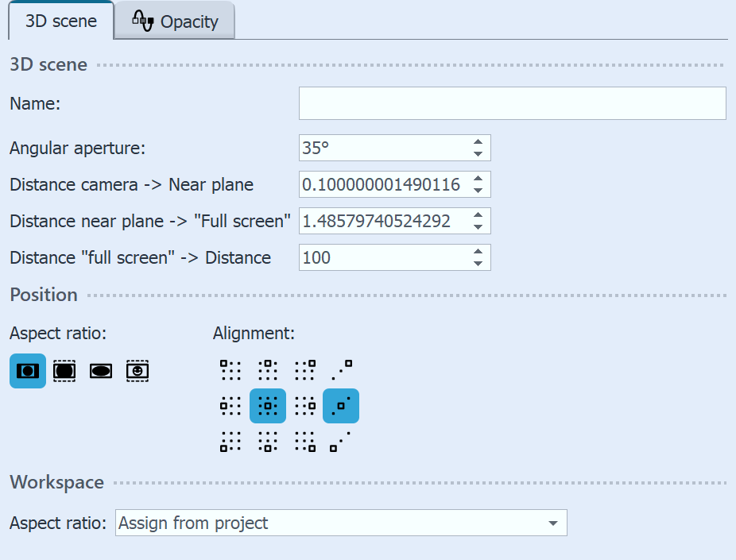Viewport: 736px width, 560px height.
Task: Select middle-left alignment icon
Action: (x=230, y=406)
